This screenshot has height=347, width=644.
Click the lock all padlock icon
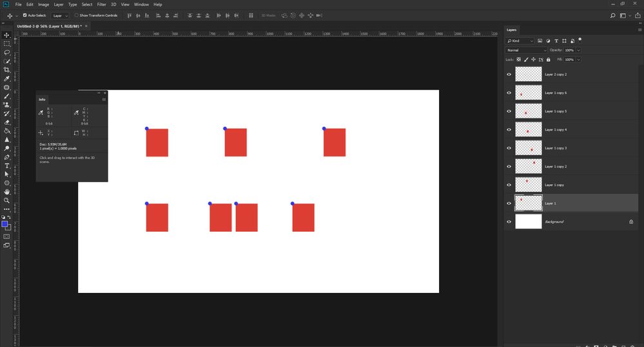(549, 59)
